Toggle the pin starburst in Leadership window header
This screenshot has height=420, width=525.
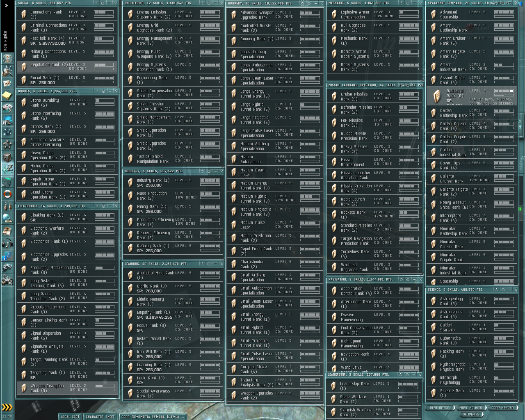pyautogui.click(x=400, y=374)
